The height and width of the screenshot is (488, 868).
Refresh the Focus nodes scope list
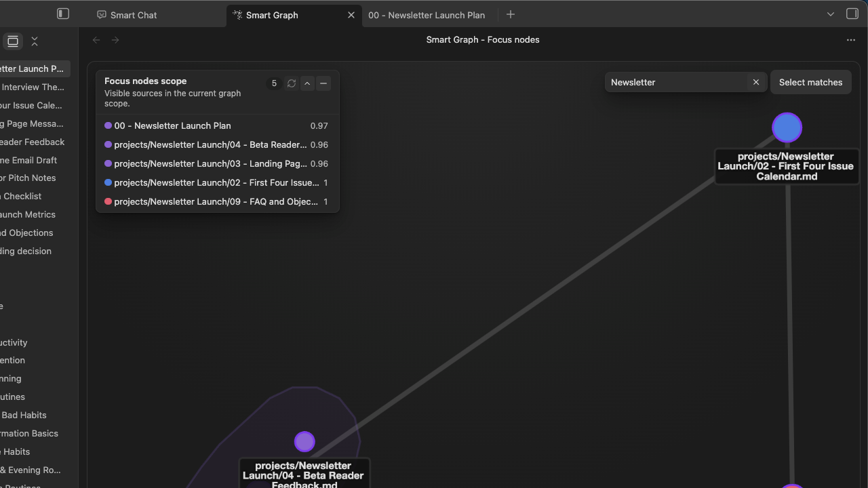click(x=292, y=83)
